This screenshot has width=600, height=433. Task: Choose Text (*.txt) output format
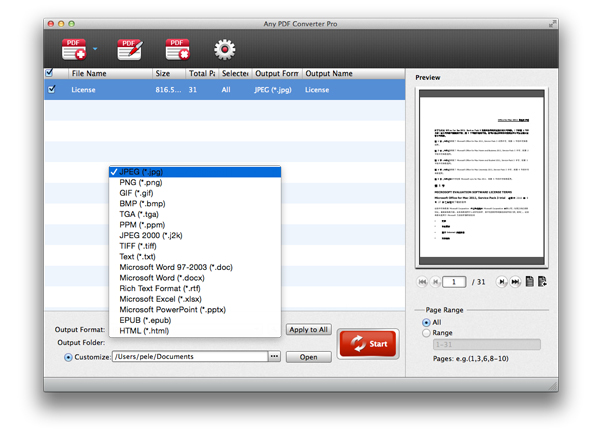tap(195, 257)
